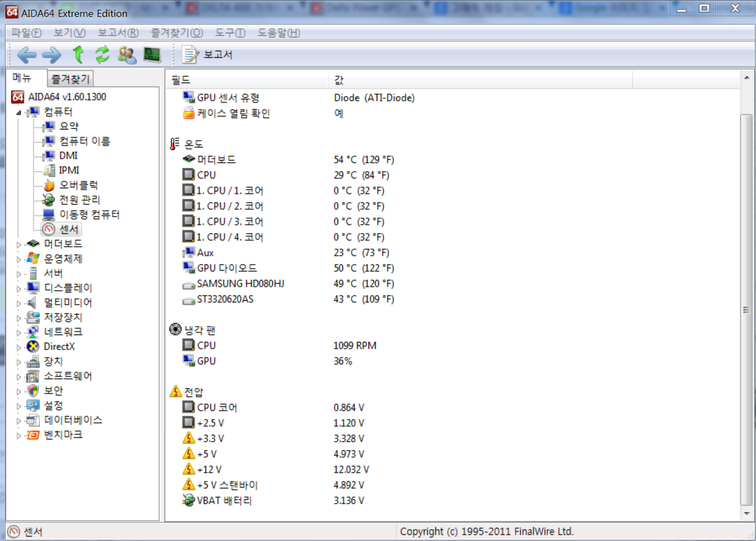Select the GPU 센서 유형 row
This screenshot has width=756, height=541.
[452, 97]
